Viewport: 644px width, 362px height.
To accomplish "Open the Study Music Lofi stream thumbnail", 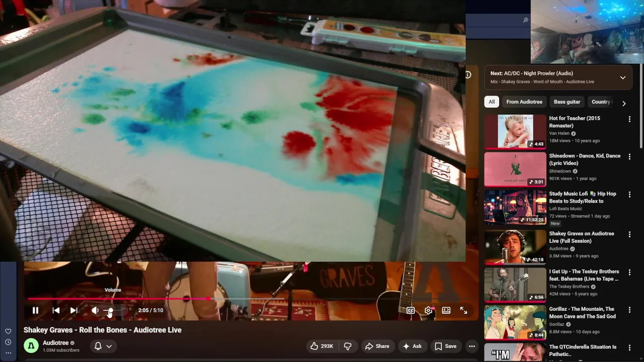I will pos(515,207).
